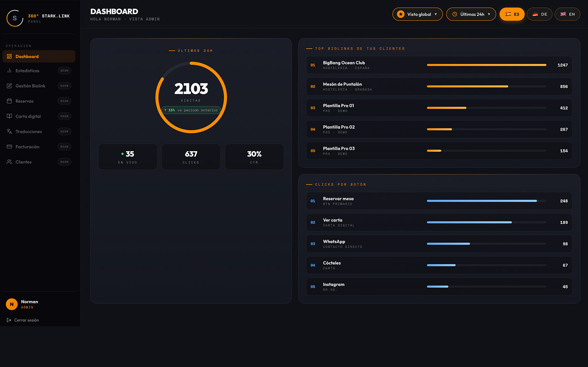
Task: Click the Reservas calendar icon
Action: 9,101
